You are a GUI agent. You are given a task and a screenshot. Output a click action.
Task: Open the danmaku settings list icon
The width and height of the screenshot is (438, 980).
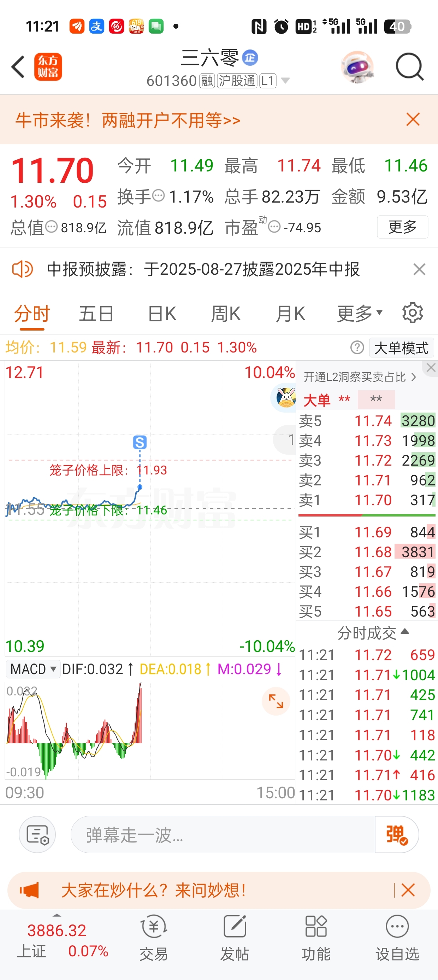[37, 834]
